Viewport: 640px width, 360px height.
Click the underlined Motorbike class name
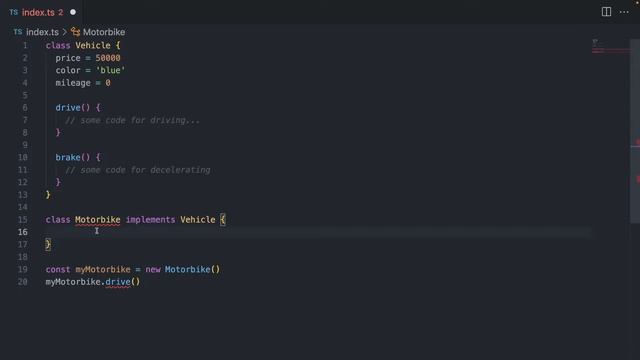(98, 220)
